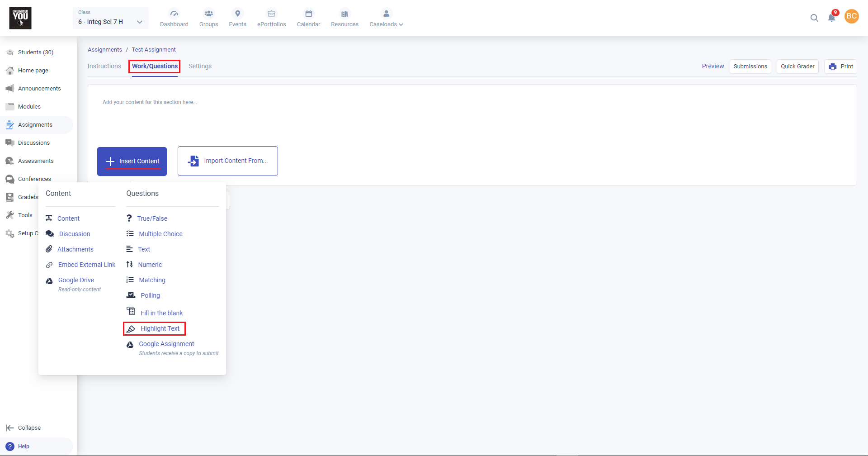Click the Assignments breadcrumb link
The image size is (868, 456).
(x=105, y=50)
